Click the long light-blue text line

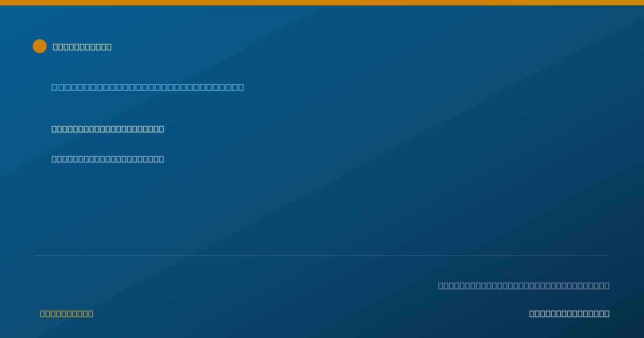tap(148, 87)
